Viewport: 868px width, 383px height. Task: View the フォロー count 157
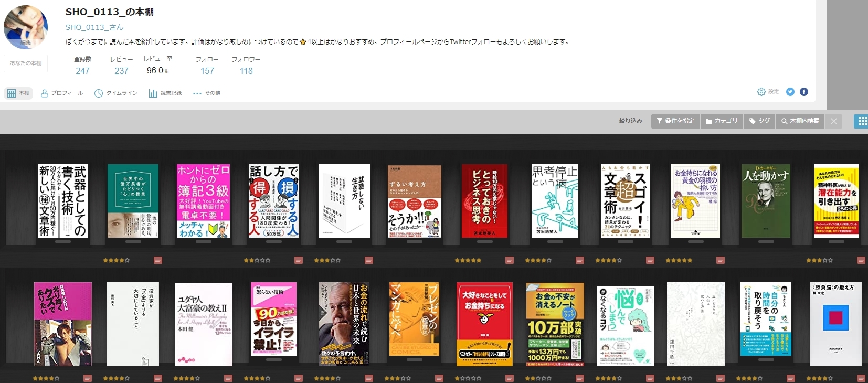(207, 71)
